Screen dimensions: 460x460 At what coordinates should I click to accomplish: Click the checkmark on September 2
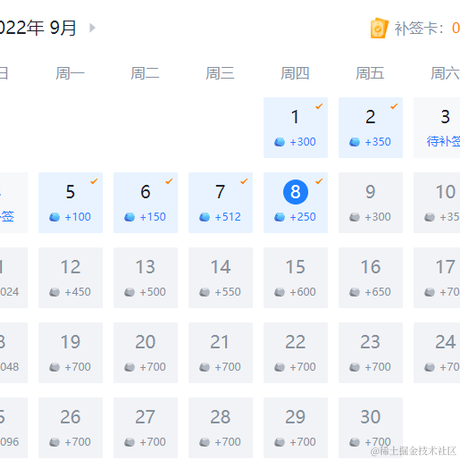coord(394,106)
